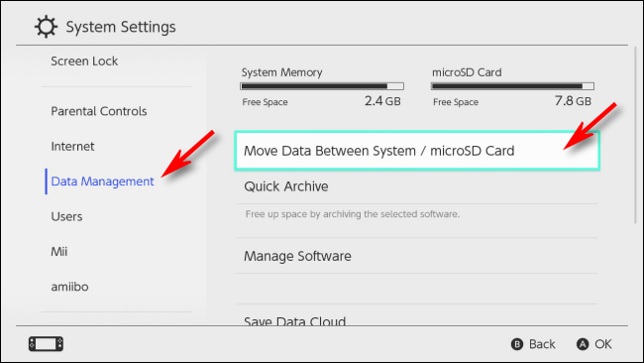Open Manage Software
Screen dimensions: 644x363
pyautogui.click(x=417, y=256)
